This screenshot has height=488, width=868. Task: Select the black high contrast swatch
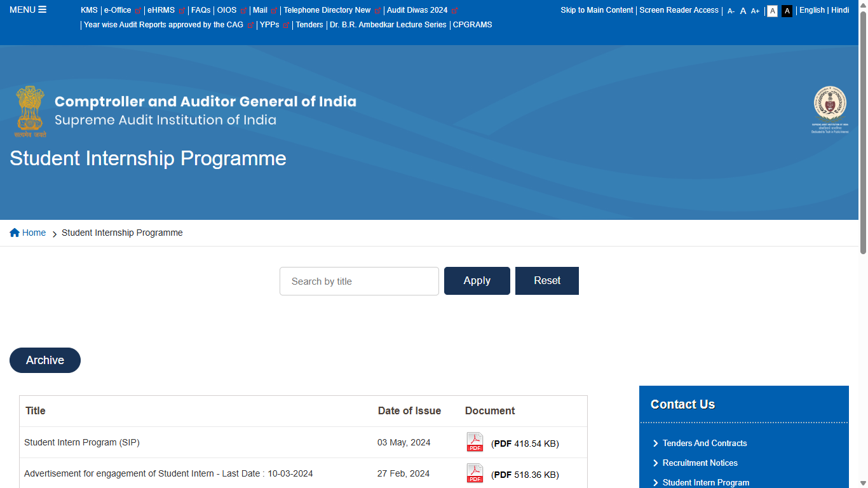coord(787,11)
